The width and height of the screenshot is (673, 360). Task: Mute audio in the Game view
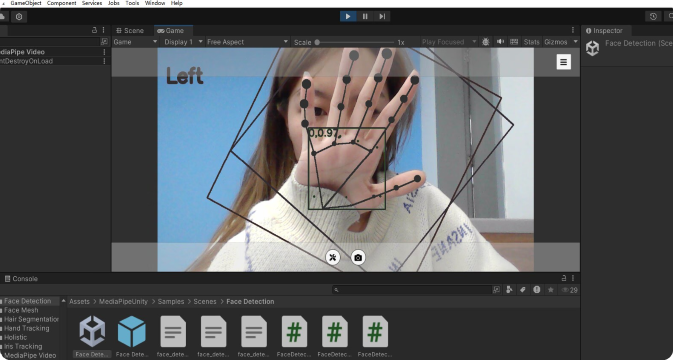pos(500,42)
